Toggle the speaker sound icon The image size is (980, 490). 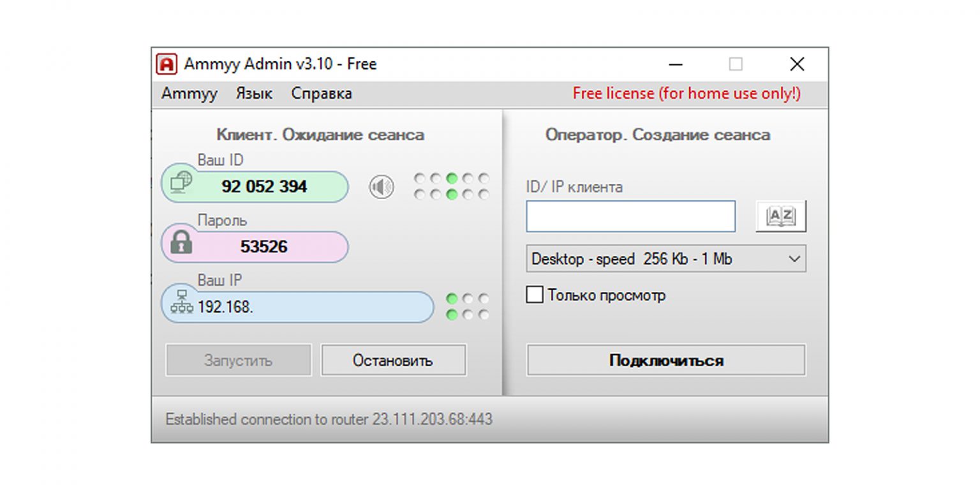(382, 187)
